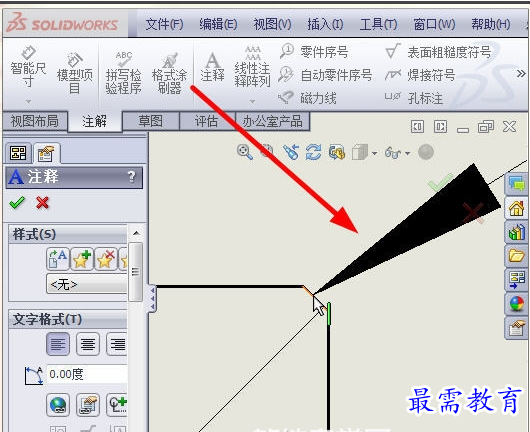Expand the toolbar overflow chevron
Viewport: 530px width, 432px height.
(521, 73)
